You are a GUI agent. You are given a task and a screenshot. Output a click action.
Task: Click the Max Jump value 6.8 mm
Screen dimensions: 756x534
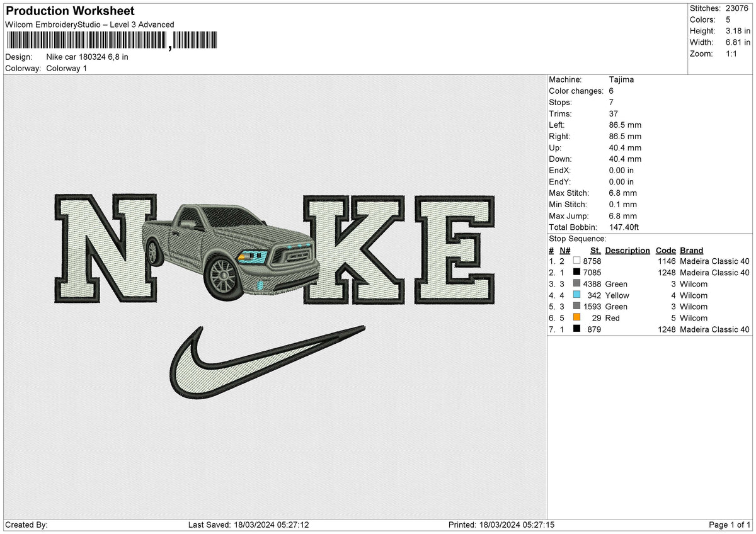[x=623, y=216]
